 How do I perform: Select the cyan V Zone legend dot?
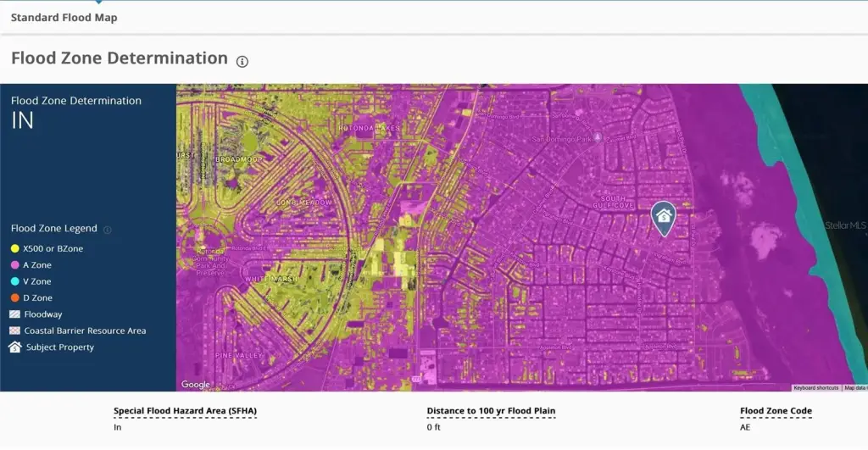tap(15, 281)
